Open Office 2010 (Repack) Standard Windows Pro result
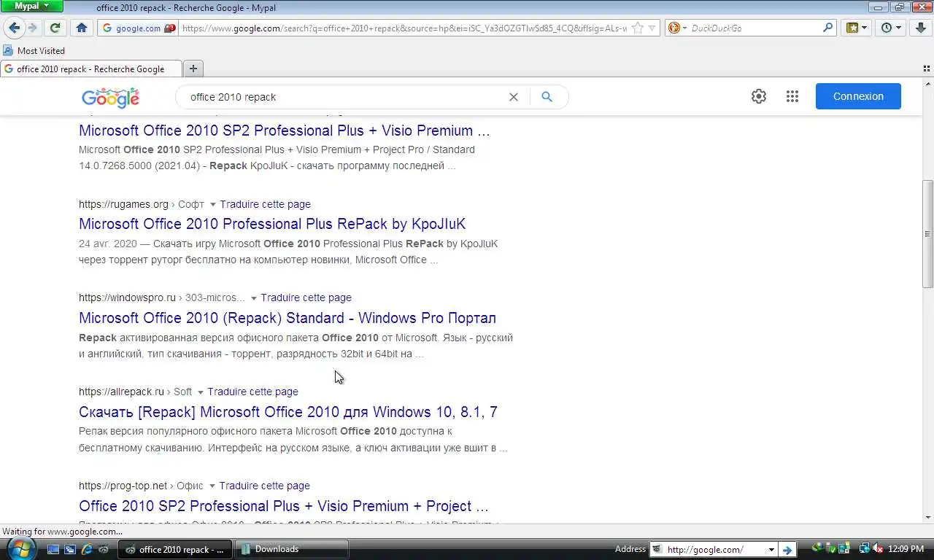The width and height of the screenshot is (934, 560). 287,318
